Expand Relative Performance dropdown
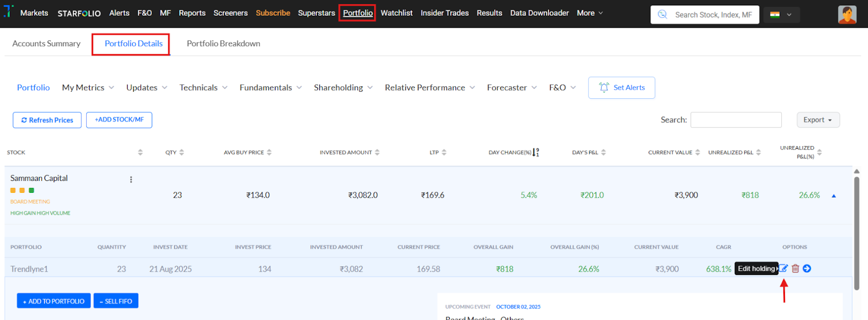 click(x=430, y=87)
